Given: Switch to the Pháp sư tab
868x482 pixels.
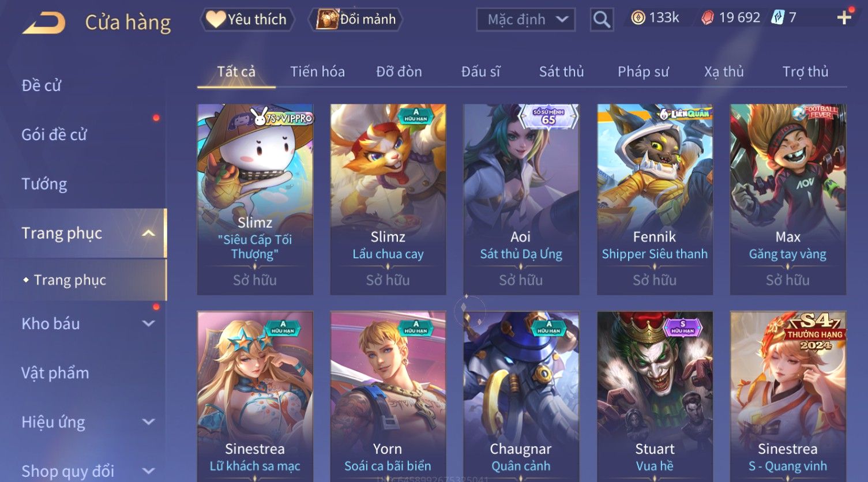Looking at the screenshot, I should pos(643,71).
